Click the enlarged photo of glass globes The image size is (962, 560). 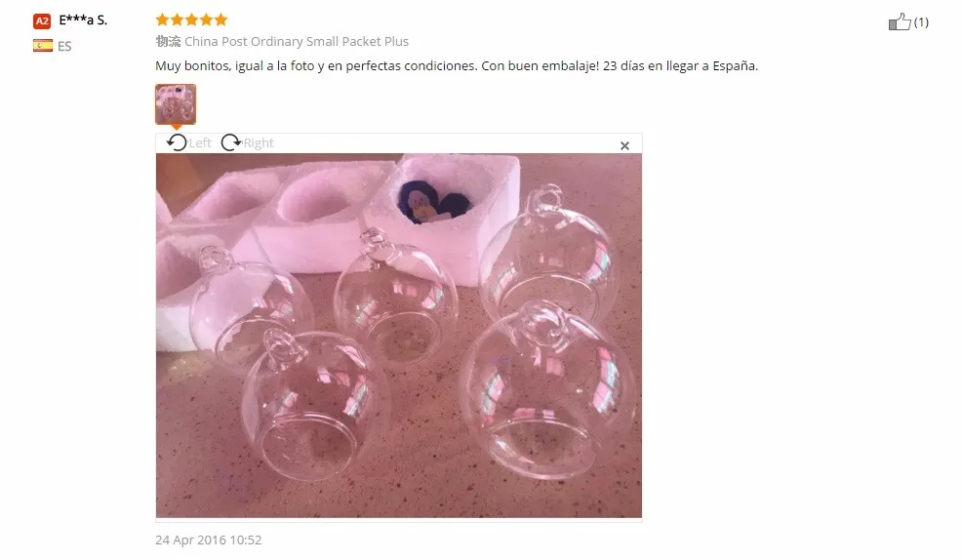point(399,336)
